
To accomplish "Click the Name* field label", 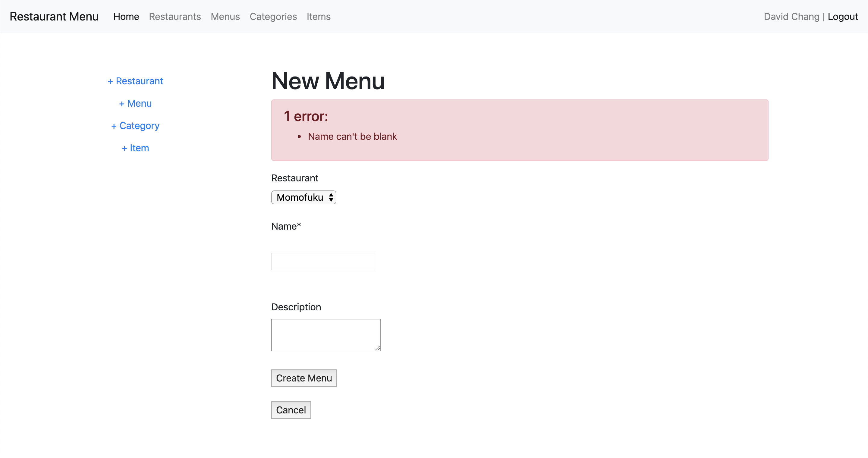I will coord(286,226).
